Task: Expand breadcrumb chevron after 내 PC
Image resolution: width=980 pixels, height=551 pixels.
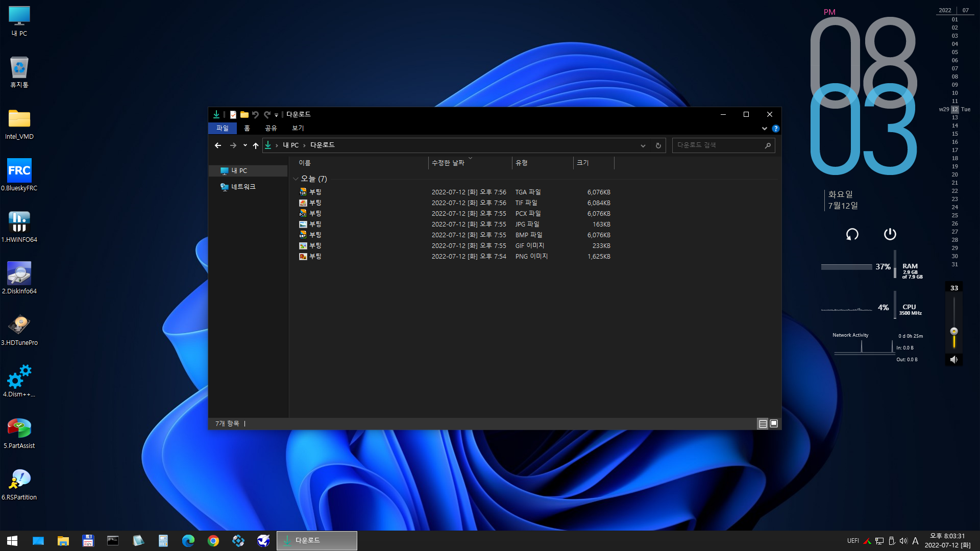Action: [x=304, y=145]
